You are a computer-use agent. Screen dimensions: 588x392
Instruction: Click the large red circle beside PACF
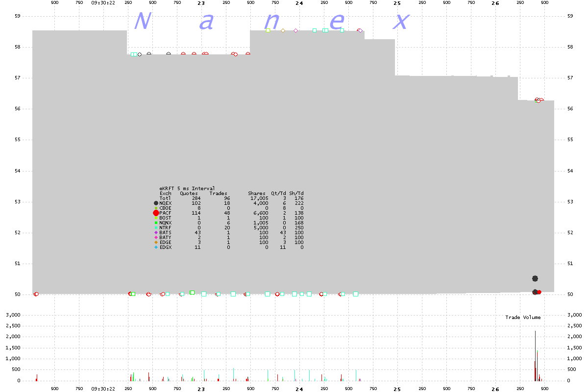point(156,213)
